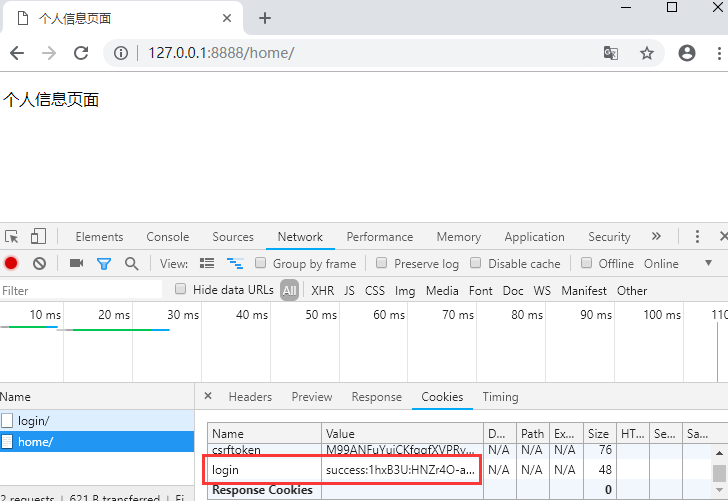This screenshot has width=728, height=501.
Task: Show more DevTools tabs chevron
Action: pyautogui.click(x=656, y=236)
